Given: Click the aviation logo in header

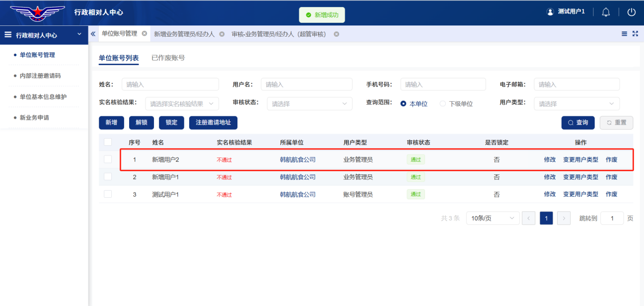Looking at the screenshot, I should pos(37,12).
